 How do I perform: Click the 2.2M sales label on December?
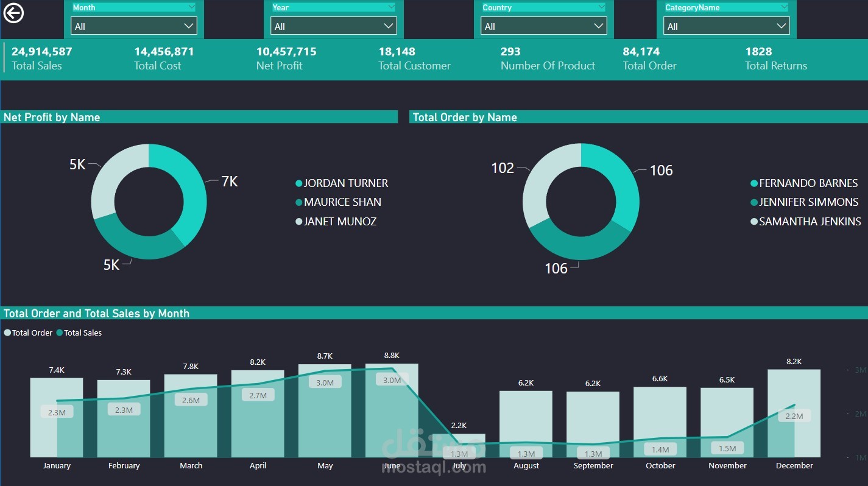point(794,416)
